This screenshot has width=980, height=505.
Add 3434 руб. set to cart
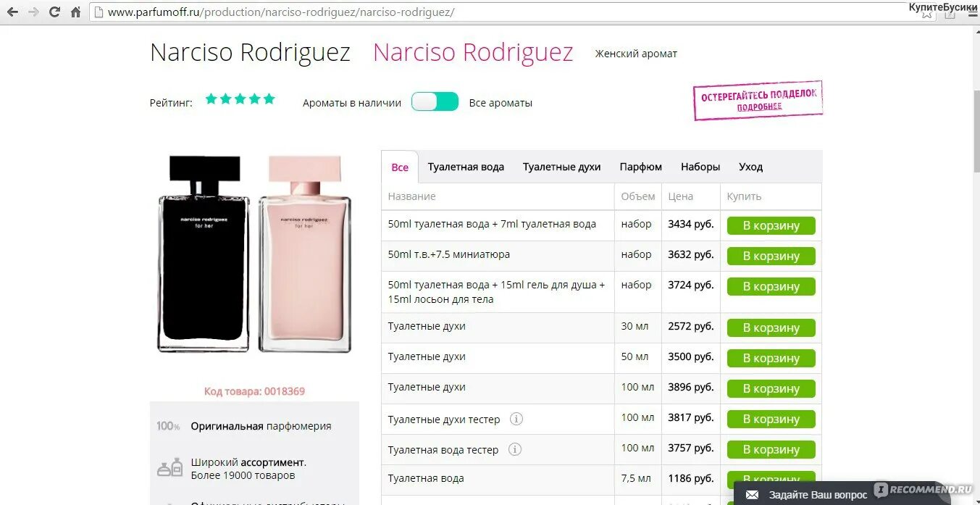[x=771, y=226]
